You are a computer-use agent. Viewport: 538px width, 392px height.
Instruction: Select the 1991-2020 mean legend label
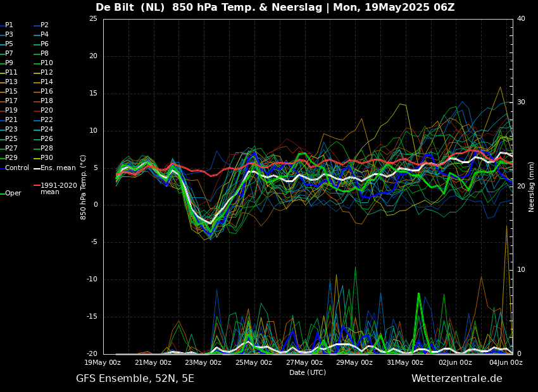[x=58, y=189]
